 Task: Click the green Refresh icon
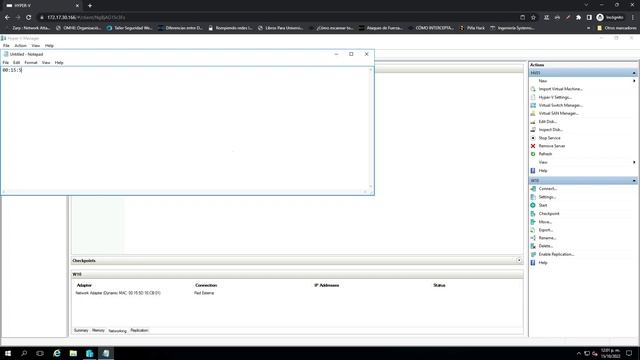pyautogui.click(x=533, y=154)
